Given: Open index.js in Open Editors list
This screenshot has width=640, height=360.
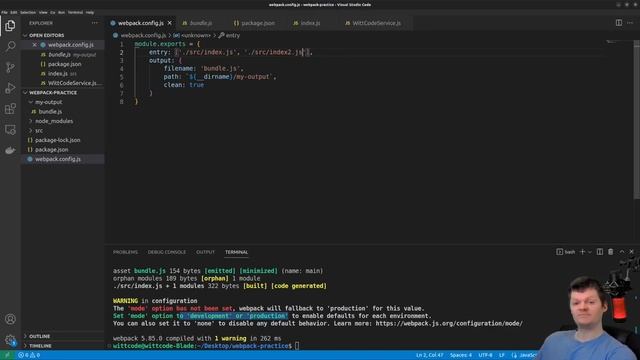Looking at the screenshot, I should [58, 74].
